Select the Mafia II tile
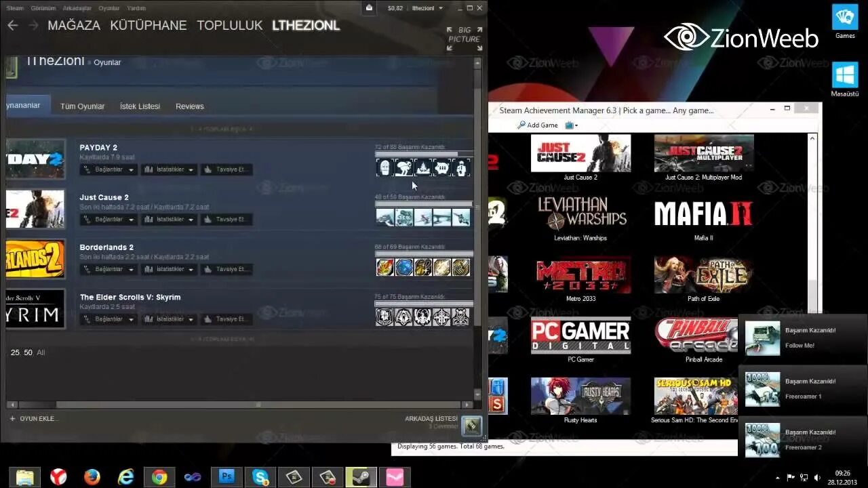Screen dimensions: 868x488 click(704, 218)
